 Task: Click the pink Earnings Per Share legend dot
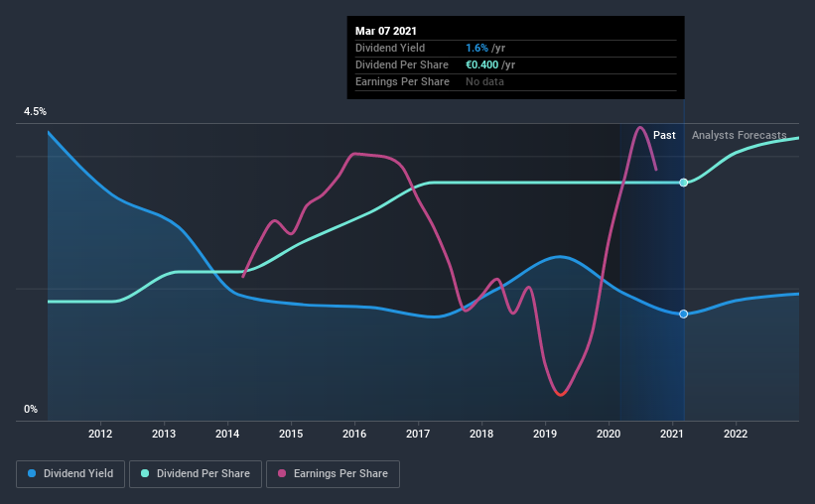(x=282, y=473)
